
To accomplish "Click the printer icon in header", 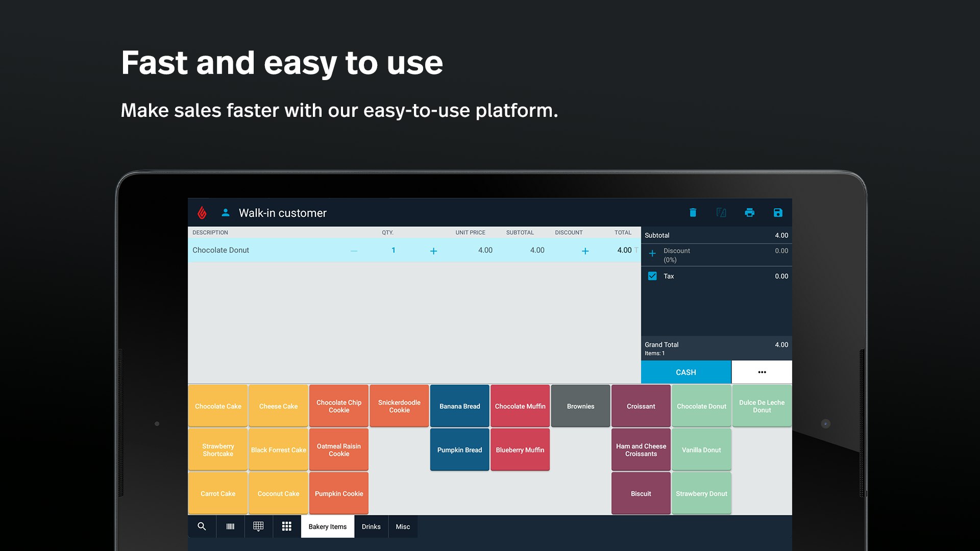I will (749, 213).
